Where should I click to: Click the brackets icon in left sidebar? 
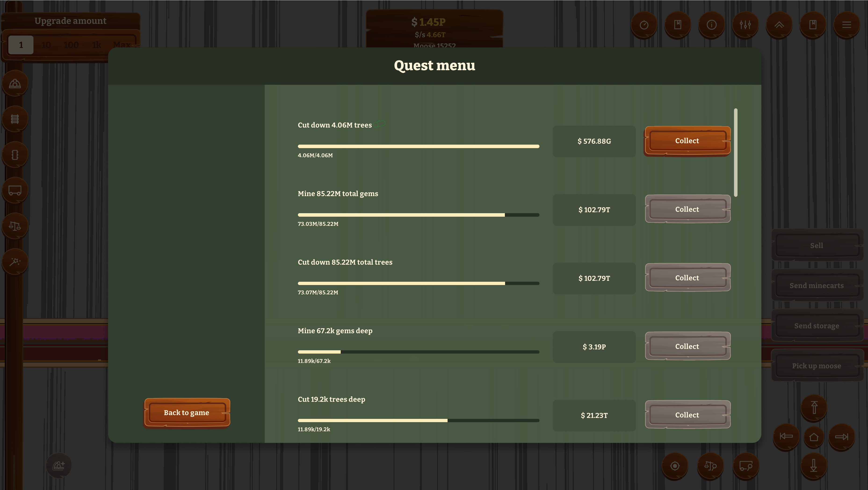click(x=15, y=155)
